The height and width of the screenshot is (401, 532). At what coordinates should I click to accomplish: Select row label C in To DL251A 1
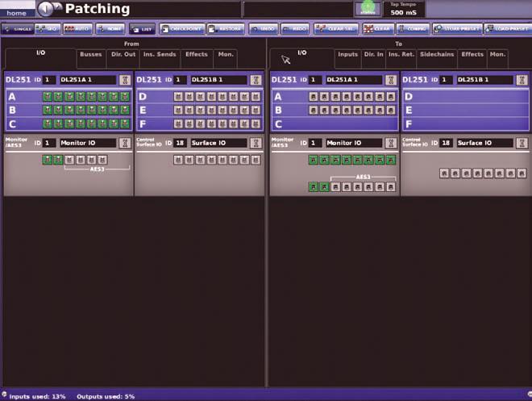tap(278, 124)
